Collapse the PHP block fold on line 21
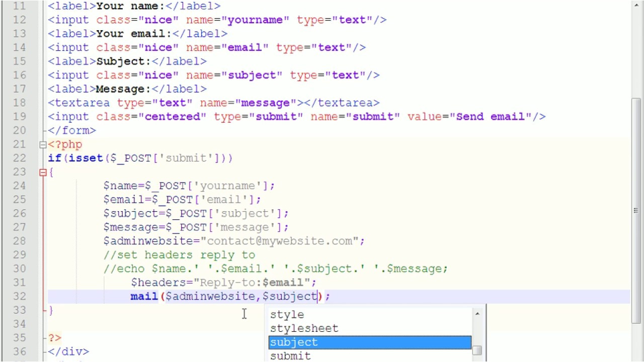This screenshot has width=644, height=362. coord(43,145)
